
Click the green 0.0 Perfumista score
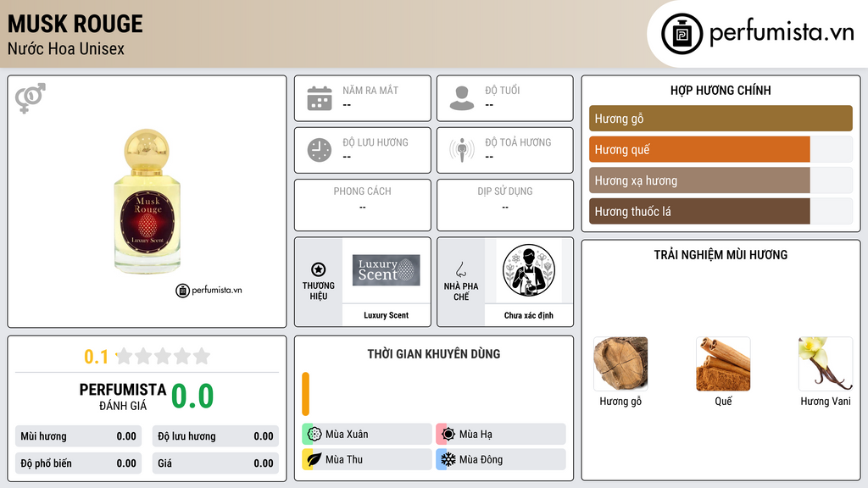coord(192,396)
